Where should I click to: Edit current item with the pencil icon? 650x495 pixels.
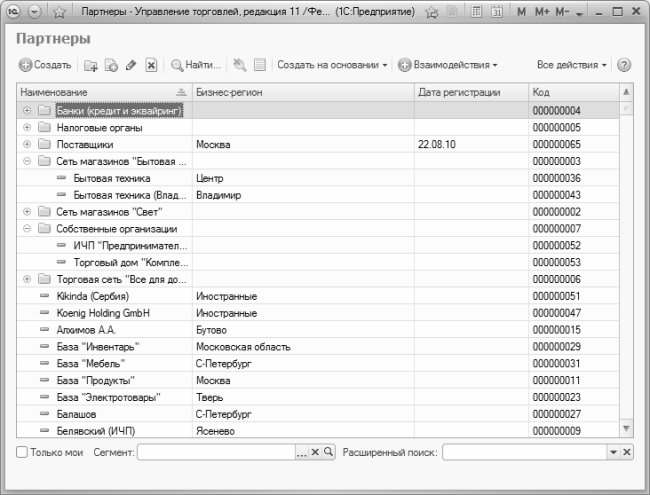[x=131, y=65]
